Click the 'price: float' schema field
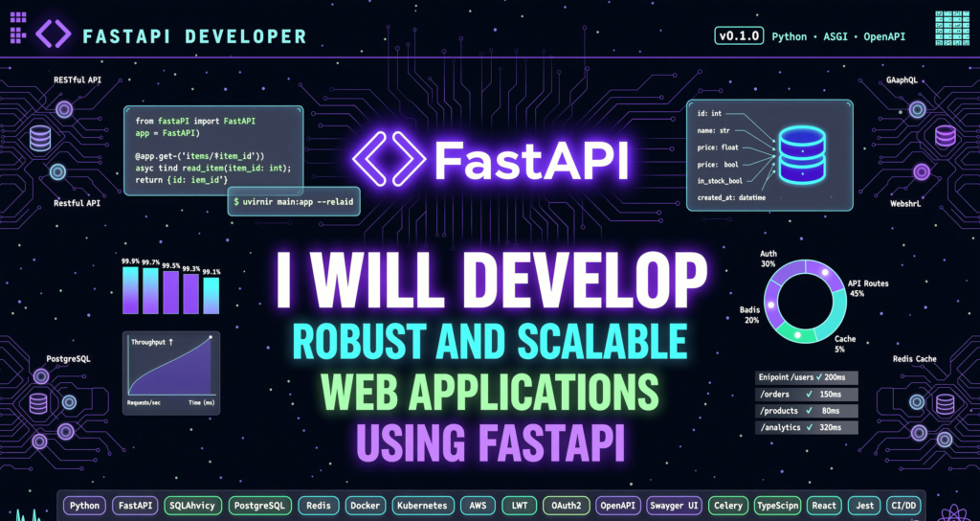The image size is (980, 521). pos(718,147)
